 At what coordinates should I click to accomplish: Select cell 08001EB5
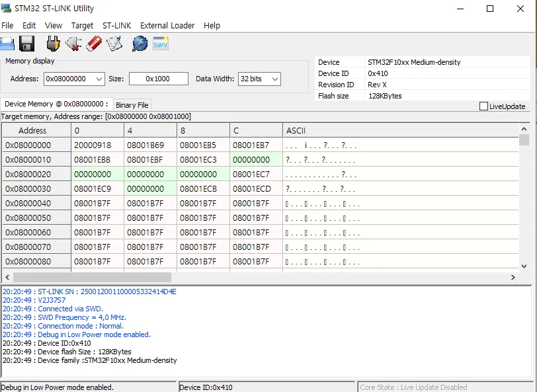coord(204,145)
